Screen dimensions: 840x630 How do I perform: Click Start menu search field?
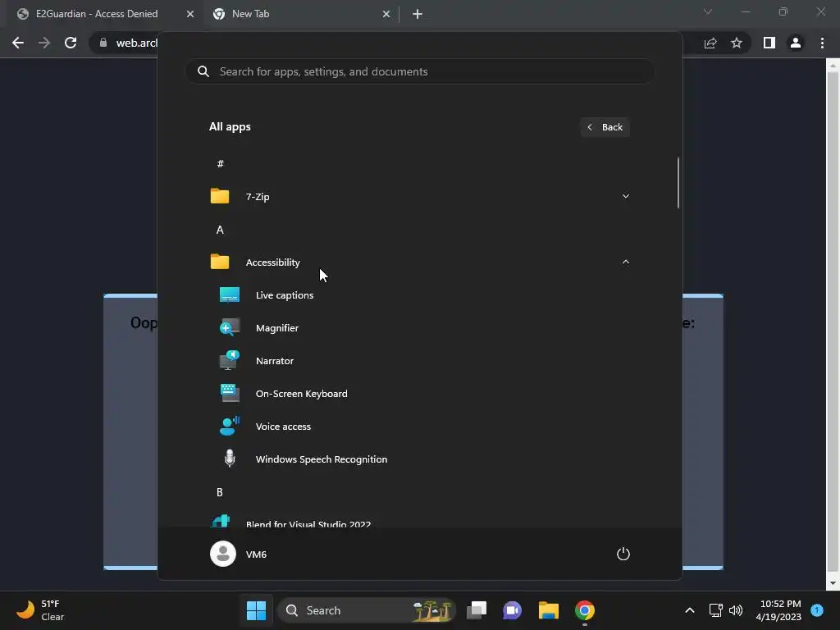click(419, 71)
